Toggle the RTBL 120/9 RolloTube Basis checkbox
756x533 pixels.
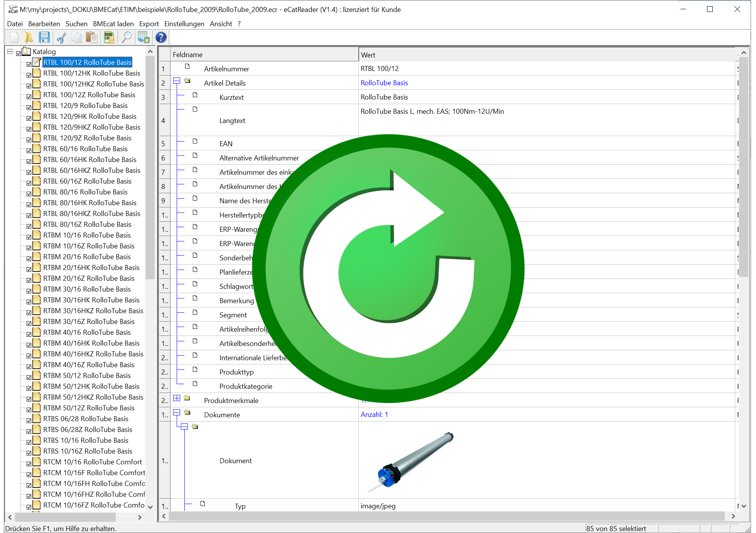pos(29,107)
